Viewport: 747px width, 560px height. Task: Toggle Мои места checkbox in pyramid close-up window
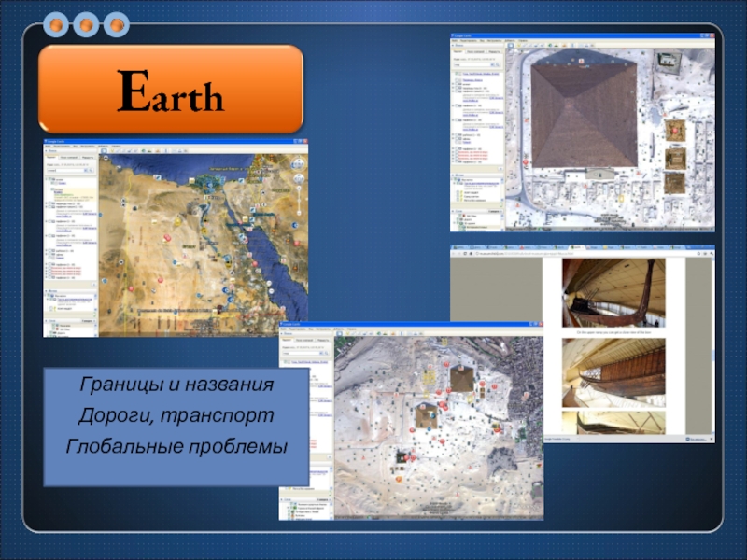point(455,179)
